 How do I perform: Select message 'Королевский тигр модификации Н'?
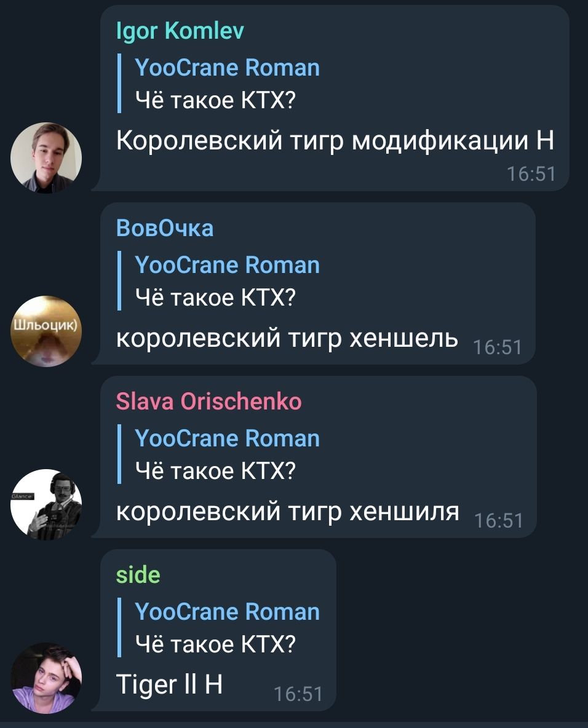335,140
